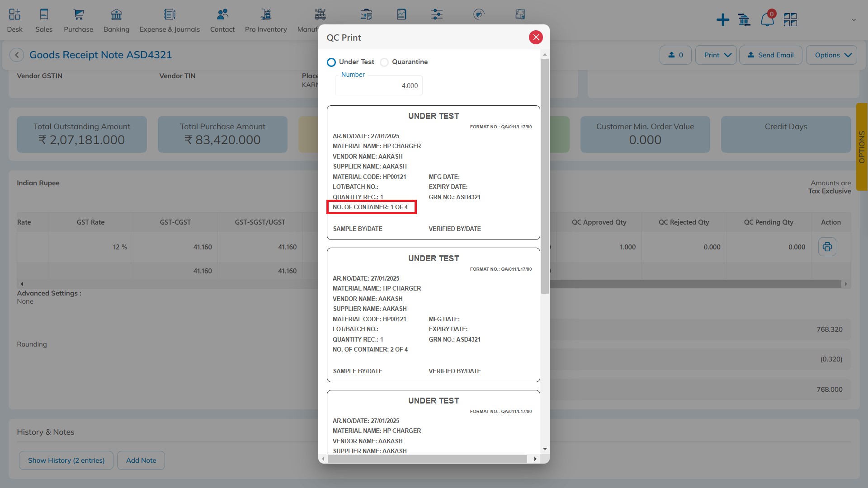868x488 pixels.
Task: Open the Purchase cart icon
Action: click(79, 14)
